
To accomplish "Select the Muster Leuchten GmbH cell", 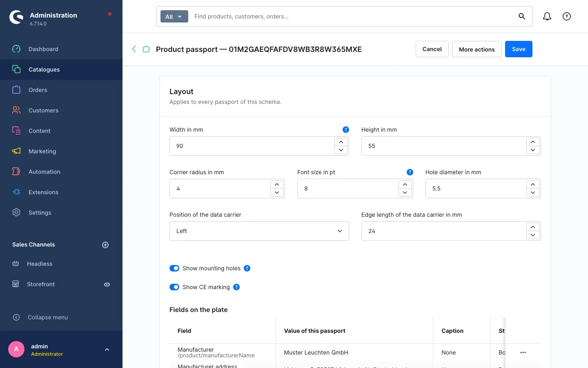I will (x=354, y=352).
